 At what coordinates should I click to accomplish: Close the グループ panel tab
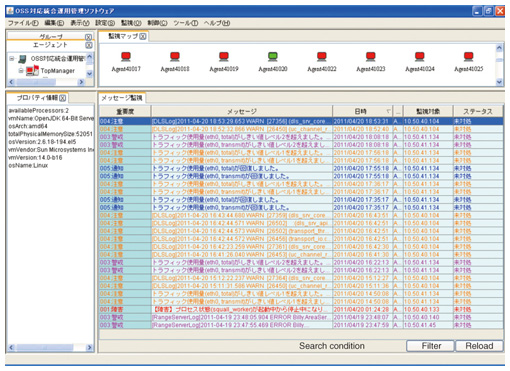click(88, 37)
